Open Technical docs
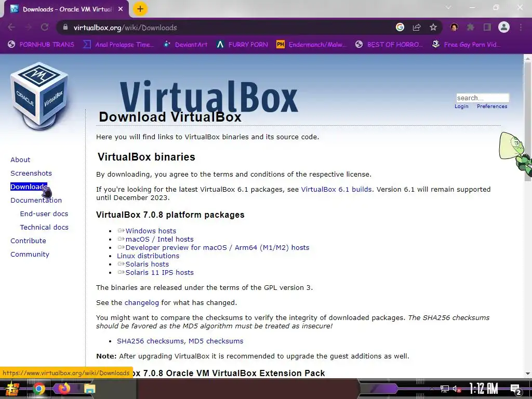This screenshot has width=532, height=399. coord(44,228)
